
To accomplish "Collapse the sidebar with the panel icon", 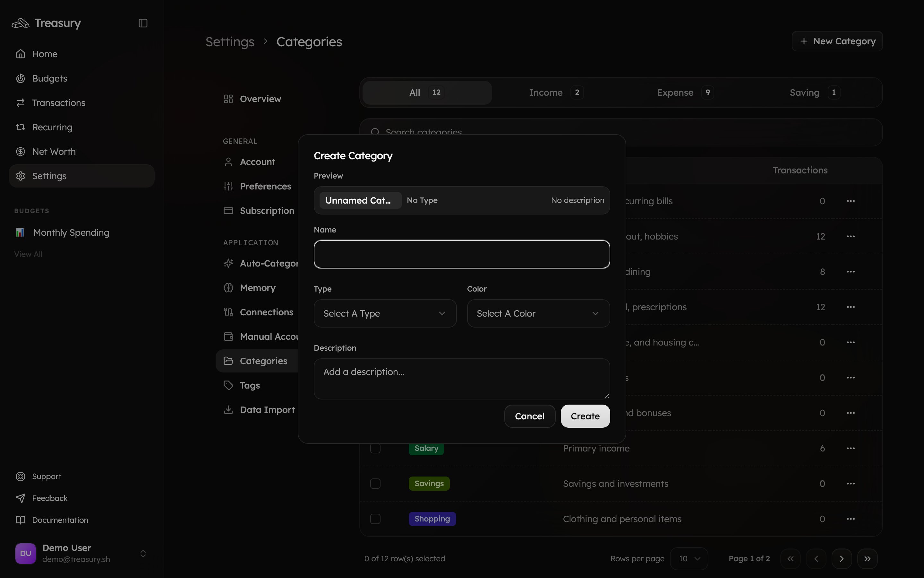I will [x=143, y=23].
